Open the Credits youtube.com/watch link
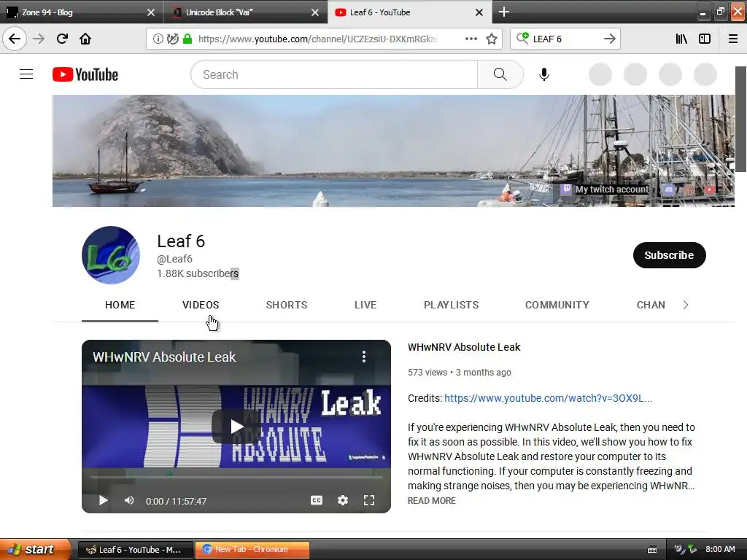 549,398
